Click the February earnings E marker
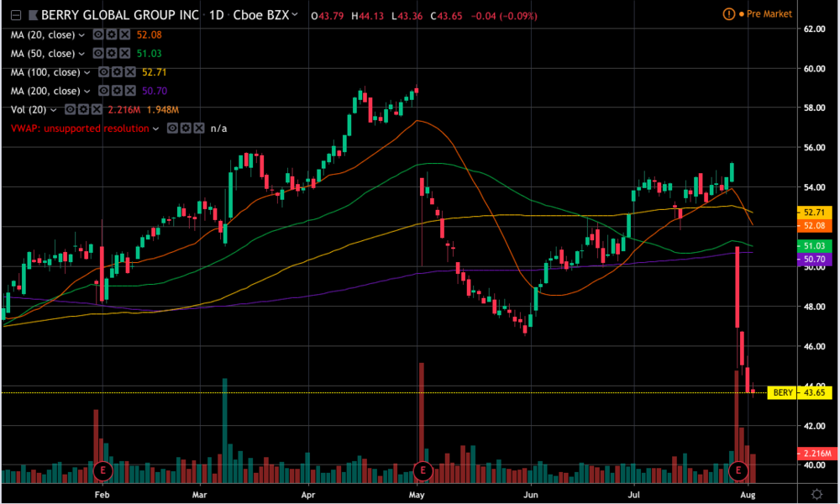This screenshot has height=504, width=840. tap(102, 469)
